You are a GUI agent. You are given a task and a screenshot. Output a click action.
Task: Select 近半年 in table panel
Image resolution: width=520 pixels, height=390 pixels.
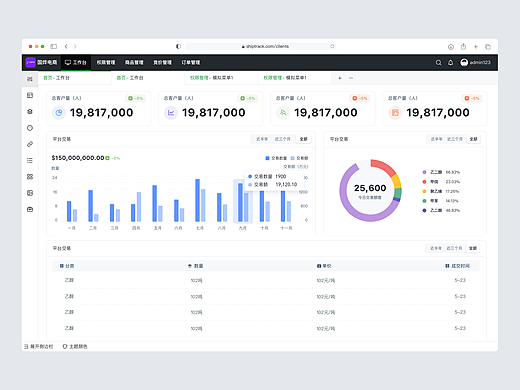coord(436,248)
